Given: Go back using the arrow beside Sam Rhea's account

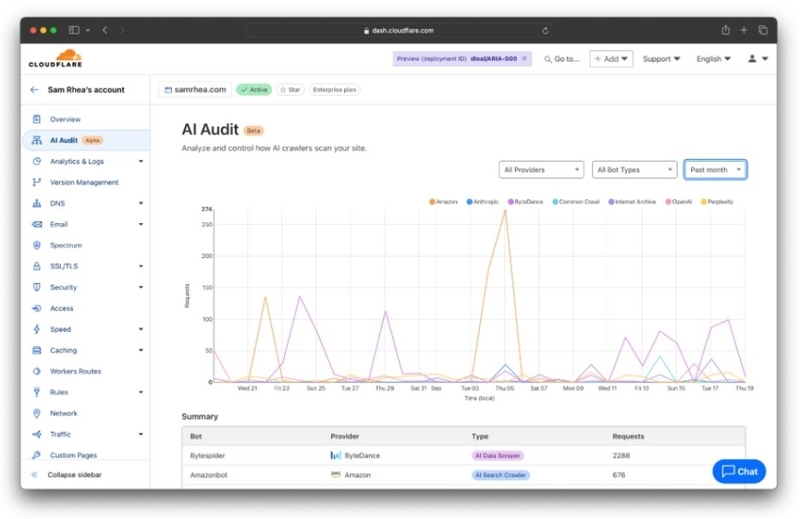Looking at the screenshot, I should [x=34, y=90].
